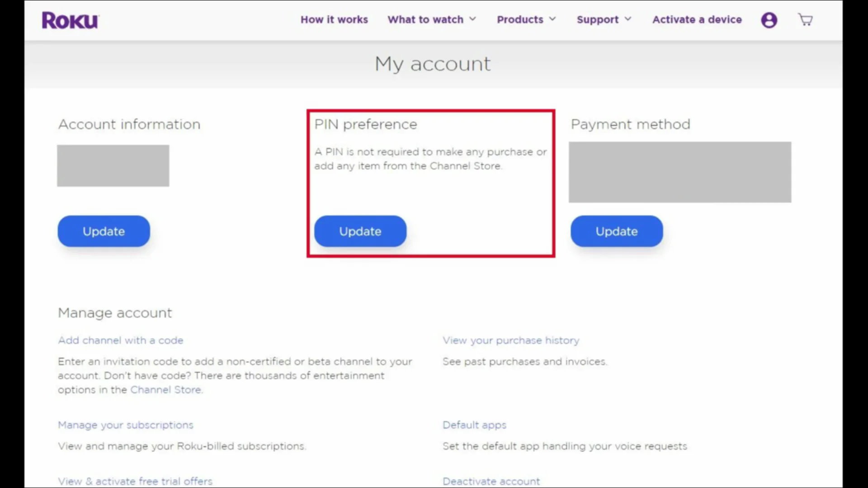Viewport: 868px width, 488px height.
Task: View your purchase history link
Action: coord(511,340)
